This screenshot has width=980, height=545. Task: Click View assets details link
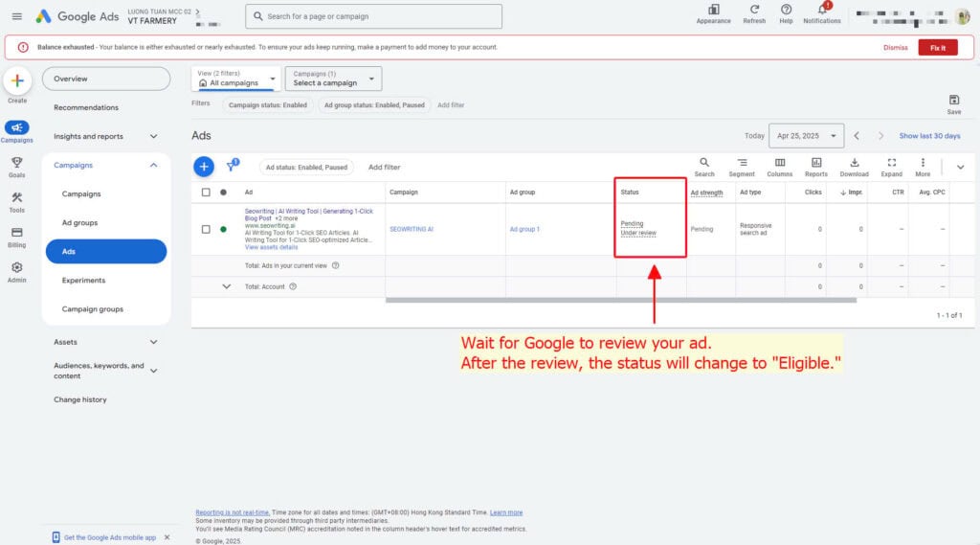click(x=271, y=247)
